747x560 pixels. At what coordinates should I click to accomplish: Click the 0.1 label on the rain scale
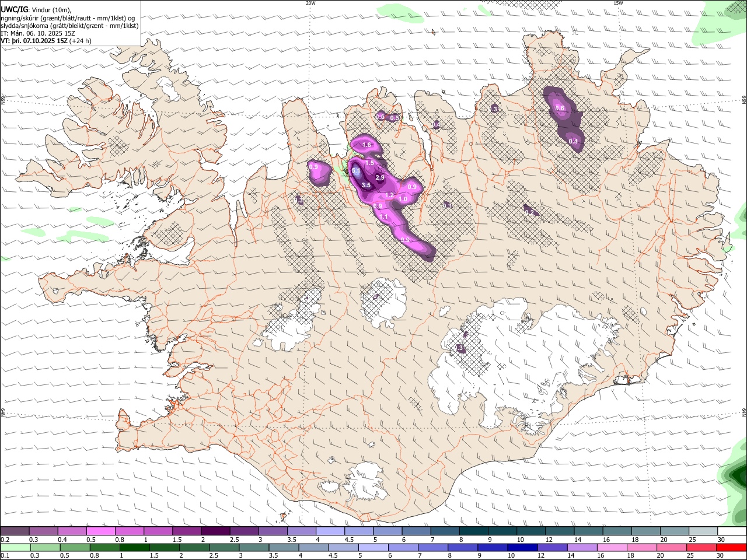[5, 555]
